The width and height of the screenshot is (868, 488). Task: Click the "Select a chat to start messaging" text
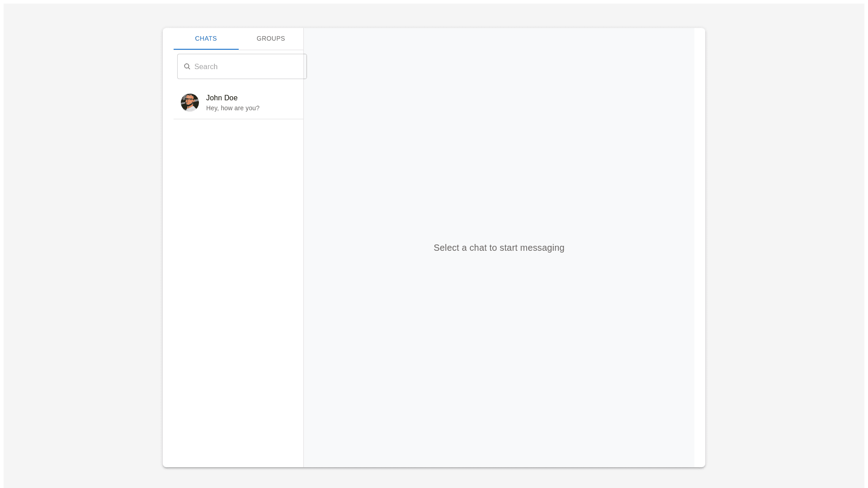499,248
